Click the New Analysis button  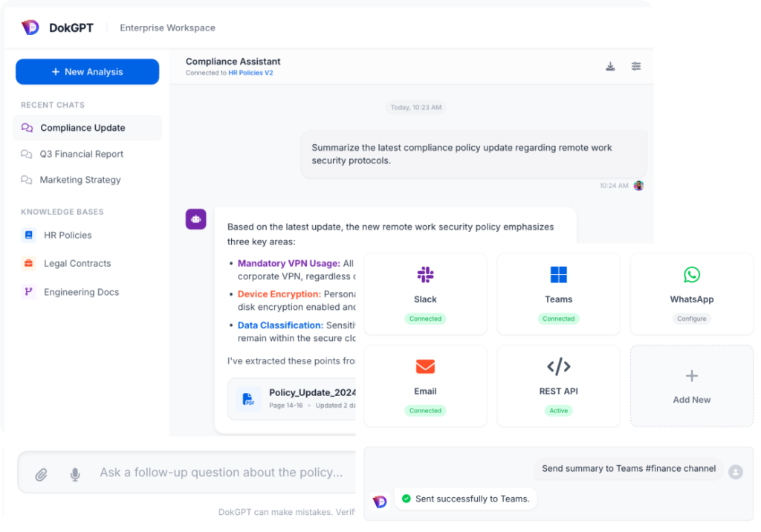[x=87, y=72]
